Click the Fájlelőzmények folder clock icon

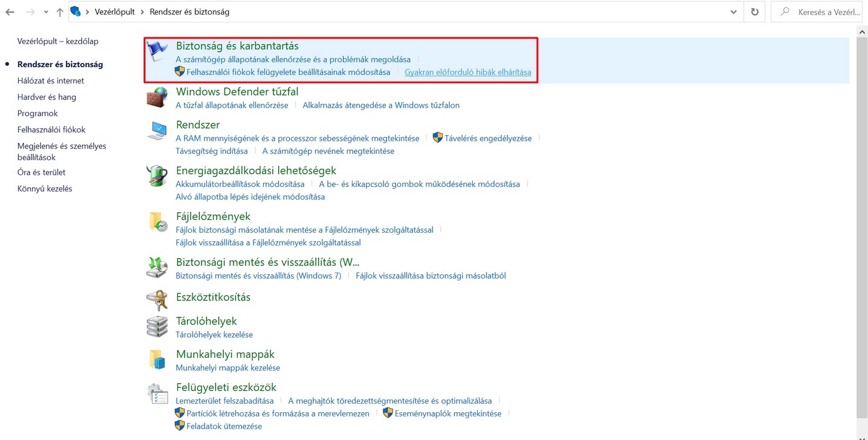(157, 222)
